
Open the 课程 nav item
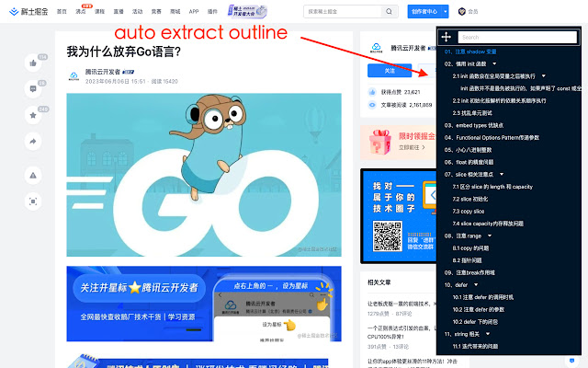point(99,12)
